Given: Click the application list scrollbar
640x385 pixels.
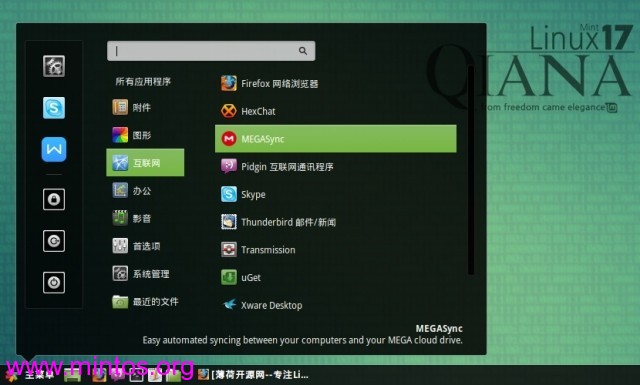Looking at the screenshot, I should [471, 171].
